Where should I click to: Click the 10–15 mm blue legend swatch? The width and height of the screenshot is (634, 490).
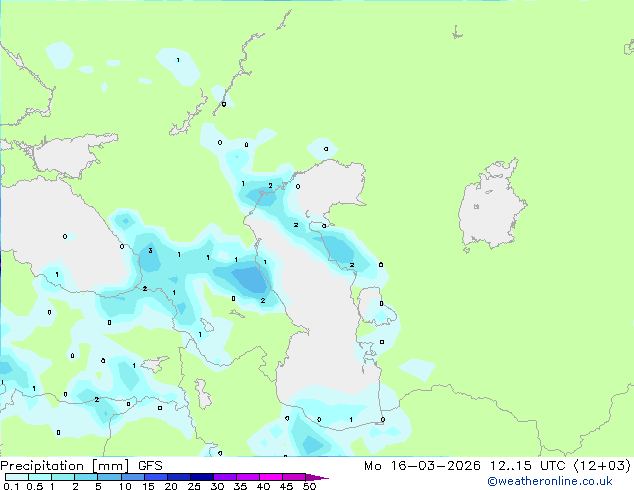point(133,477)
